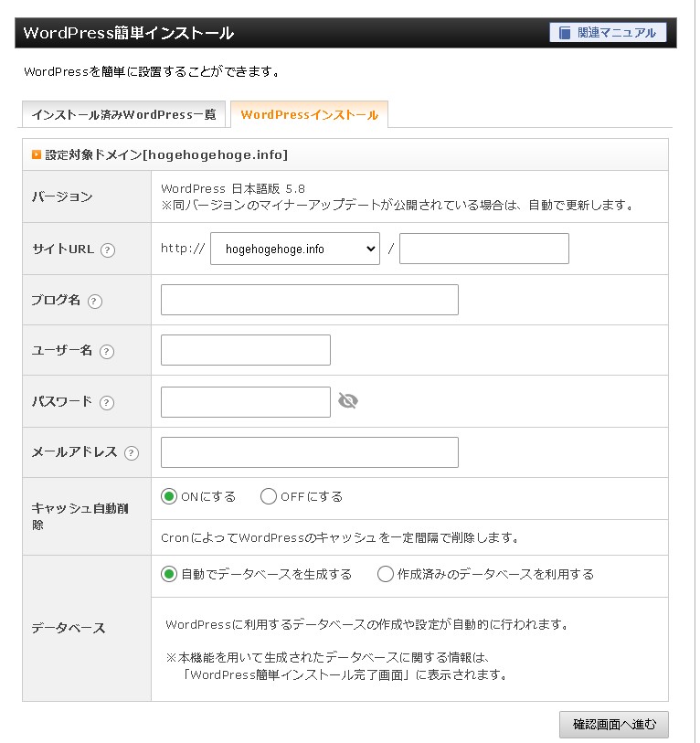700x743 pixels.
Task: Click the orange arrow icon before 設定対象ドメイン
Action: [37, 155]
